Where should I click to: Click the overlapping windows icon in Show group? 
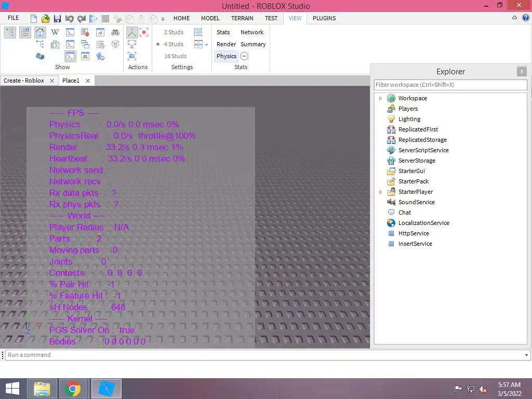[85, 44]
